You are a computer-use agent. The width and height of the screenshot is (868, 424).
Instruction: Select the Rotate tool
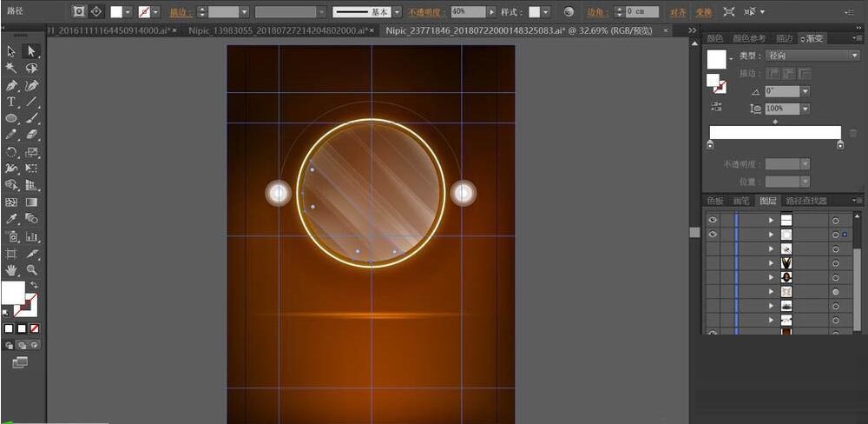tap(11, 152)
